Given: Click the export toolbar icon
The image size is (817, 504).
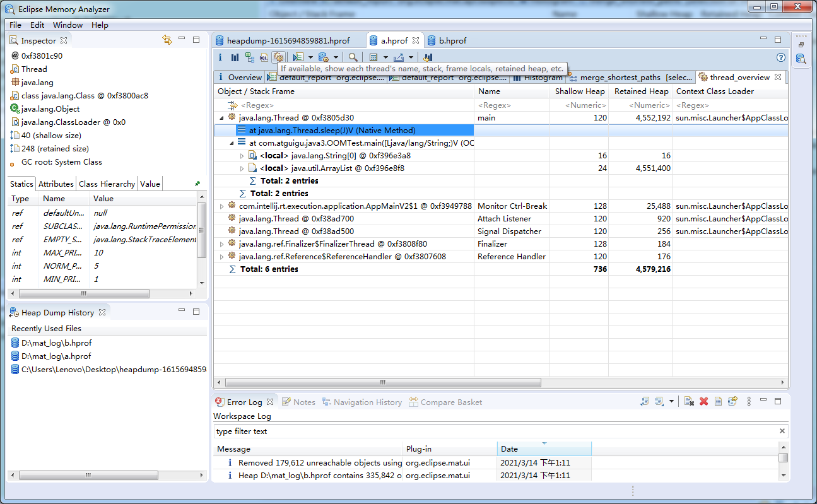Looking at the screenshot, I should (x=398, y=57).
